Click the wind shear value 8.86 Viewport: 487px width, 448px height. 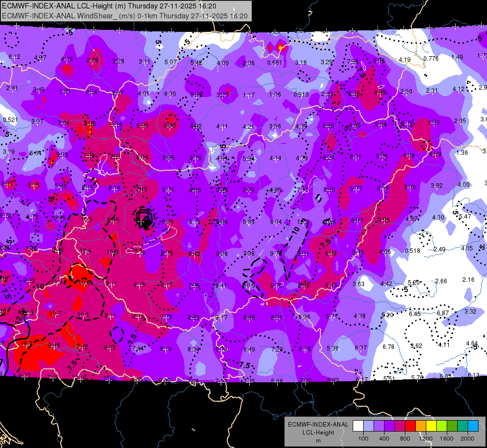pyautogui.click(x=249, y=318)
